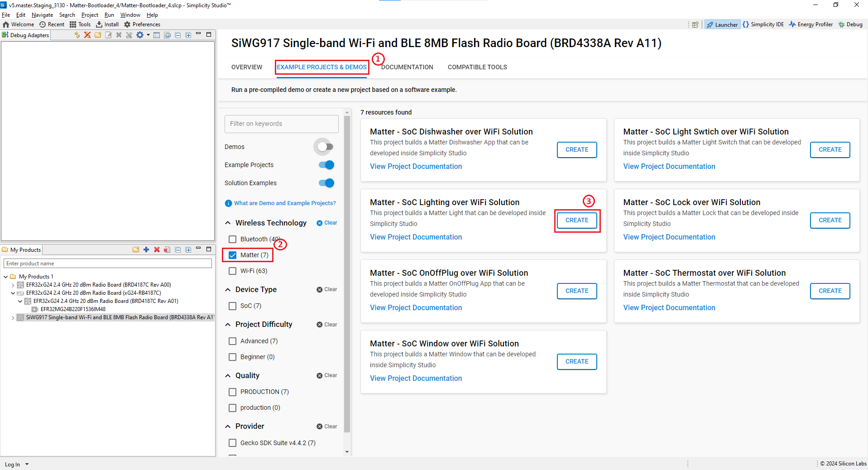Open Preferences from the top toolbar
Image resolution: width=868 pixels, height=470 pixels.
pyautogui.click(x=142, y=24)
